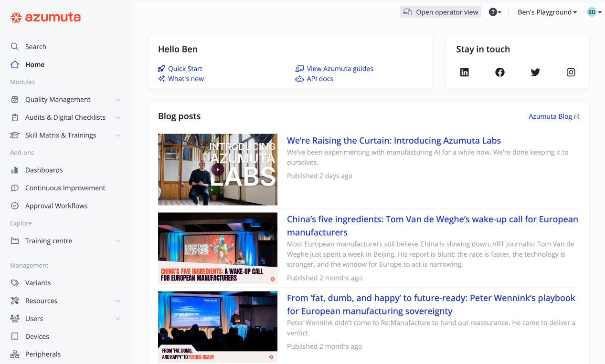
Task: Open the API docs link
Action: pyautogui.click(x=320, y=79)
